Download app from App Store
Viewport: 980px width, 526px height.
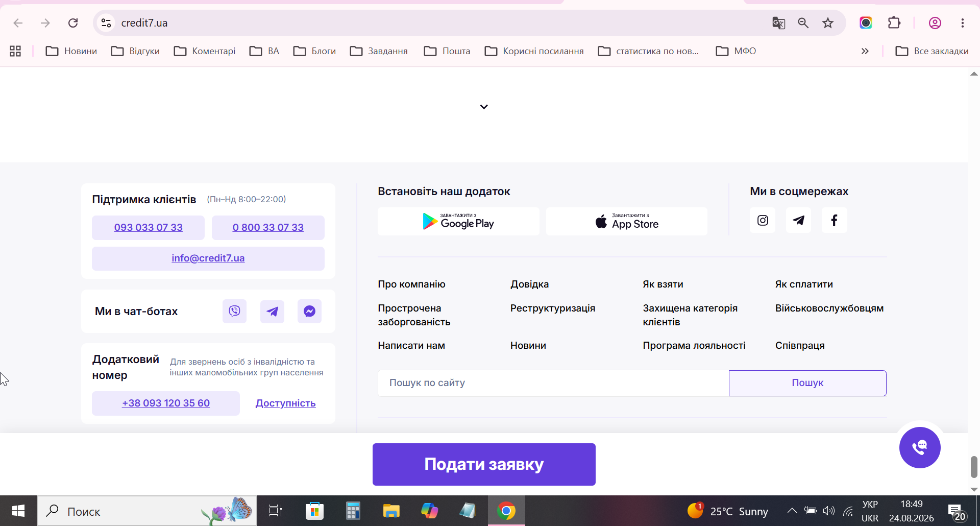(627, 221)
